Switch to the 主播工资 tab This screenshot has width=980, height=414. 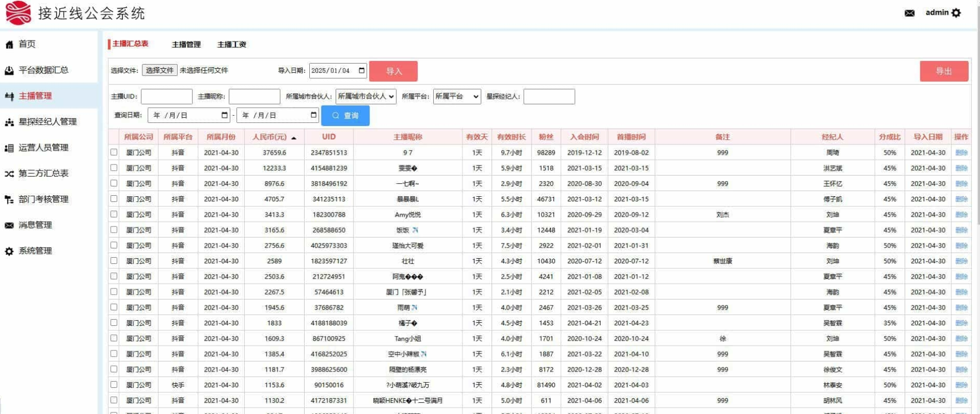pos(231,45)
